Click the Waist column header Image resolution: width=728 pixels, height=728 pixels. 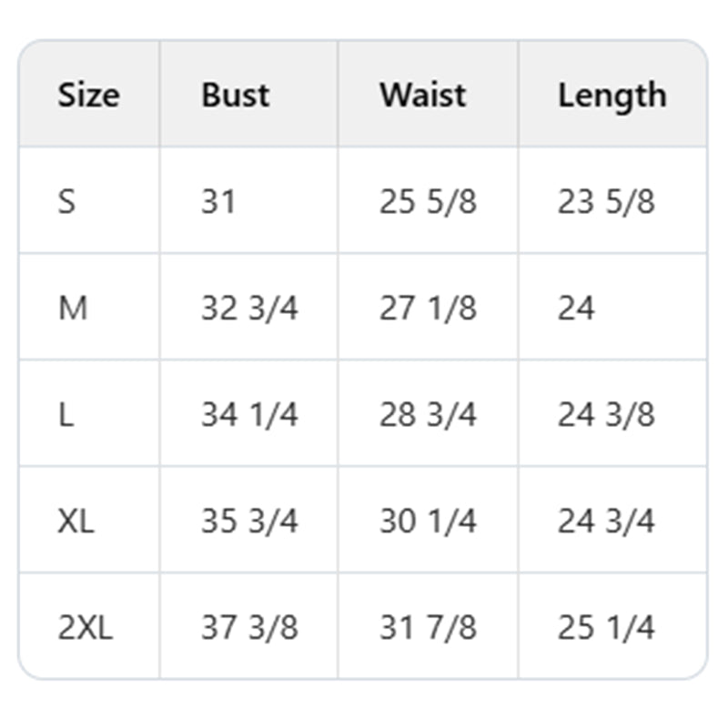(x=423, y=96)
